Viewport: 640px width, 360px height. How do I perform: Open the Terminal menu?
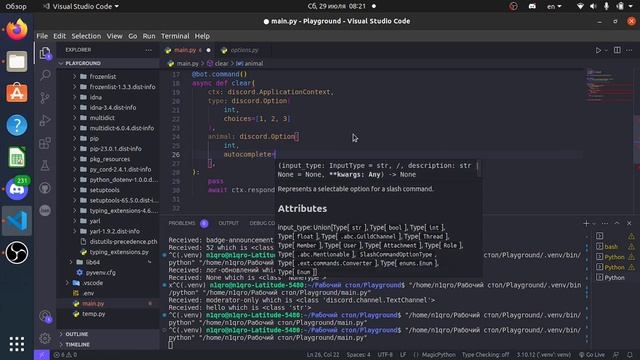175,36
